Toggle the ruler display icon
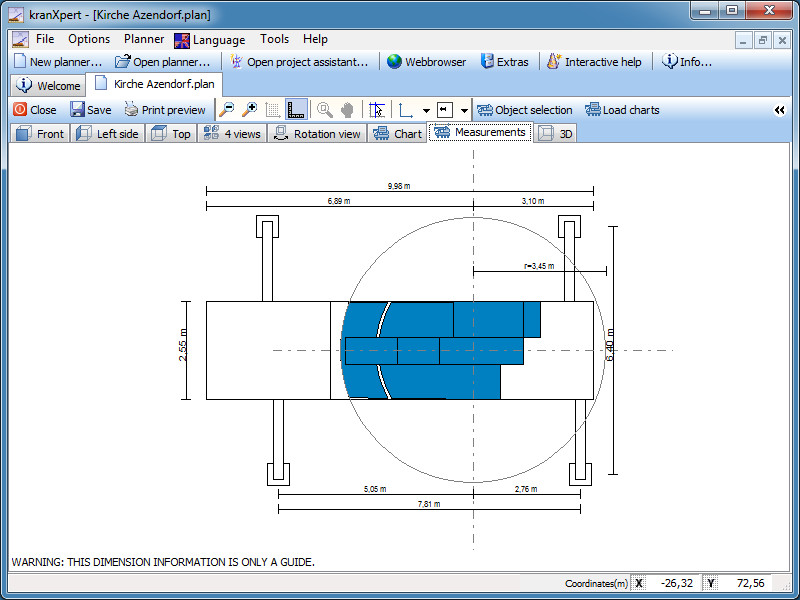 click(296, 110)
